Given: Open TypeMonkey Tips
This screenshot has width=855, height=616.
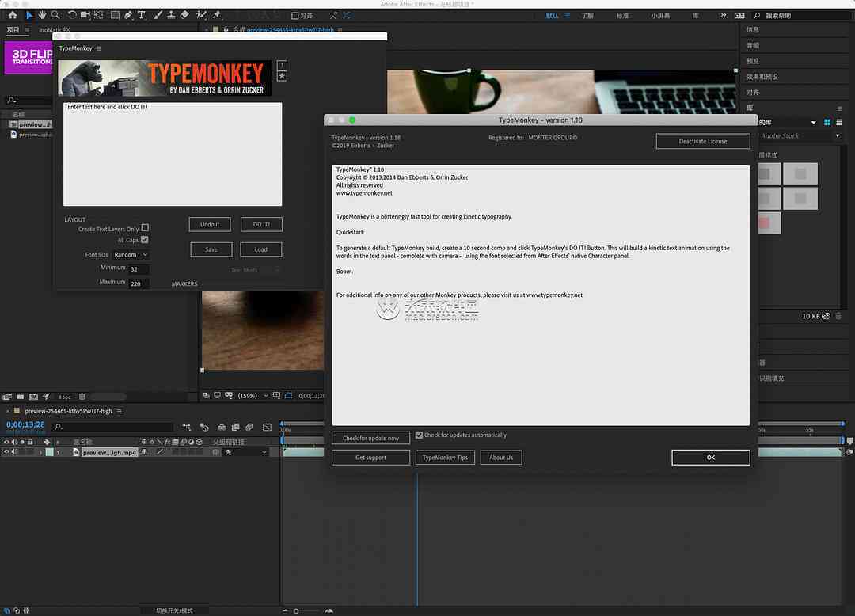Looking at the screenshot, I should [445, 458].
